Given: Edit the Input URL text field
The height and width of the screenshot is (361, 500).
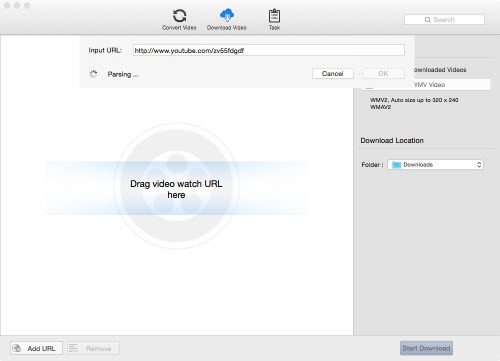Looking at the screenshot, I should [x=269, y=50].
